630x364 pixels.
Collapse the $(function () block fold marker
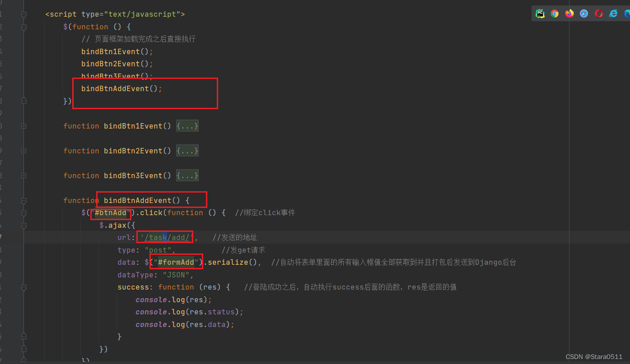[24, 27]
